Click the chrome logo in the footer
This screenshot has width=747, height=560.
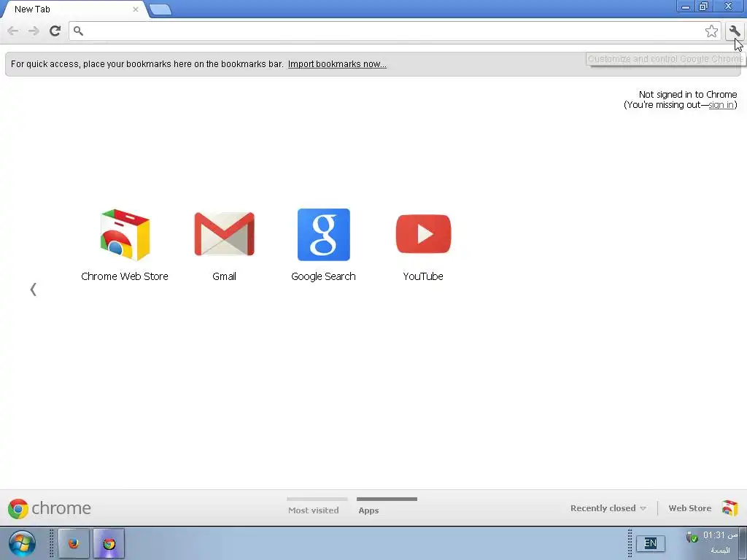coord(49,508)
